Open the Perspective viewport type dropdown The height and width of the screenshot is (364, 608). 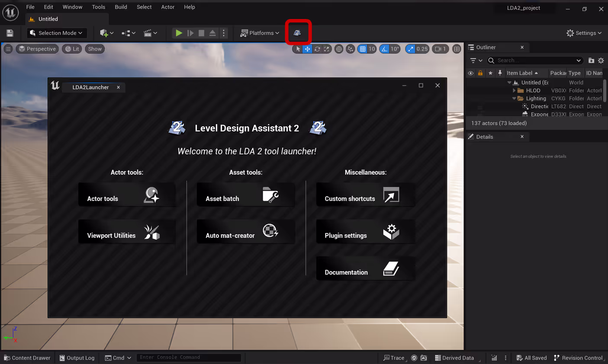coord(37,49)
